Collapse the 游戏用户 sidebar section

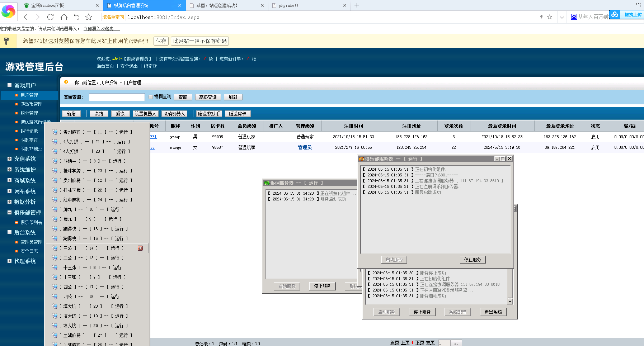tap(9, 85)
